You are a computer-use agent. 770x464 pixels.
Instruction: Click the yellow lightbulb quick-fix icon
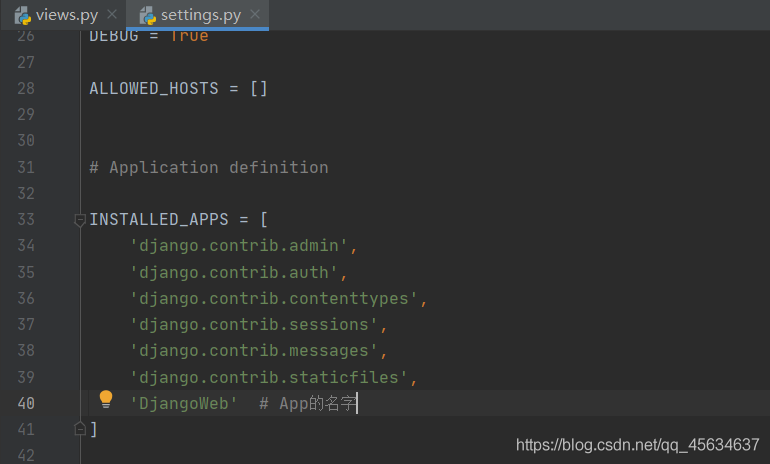(x=106, y=400)
